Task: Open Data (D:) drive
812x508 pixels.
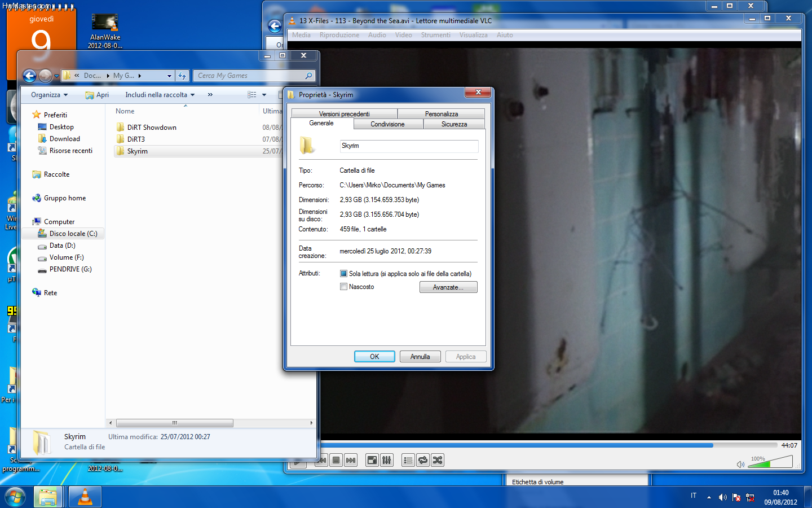Action: (62, 246)
